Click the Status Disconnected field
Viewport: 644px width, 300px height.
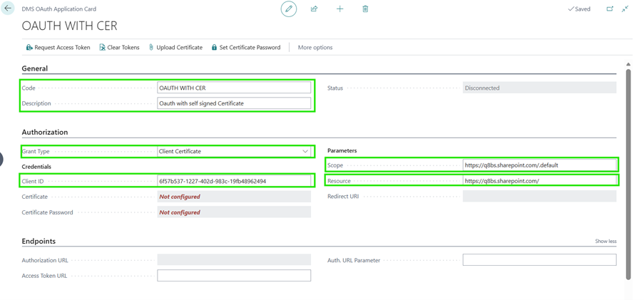(539, 88)
